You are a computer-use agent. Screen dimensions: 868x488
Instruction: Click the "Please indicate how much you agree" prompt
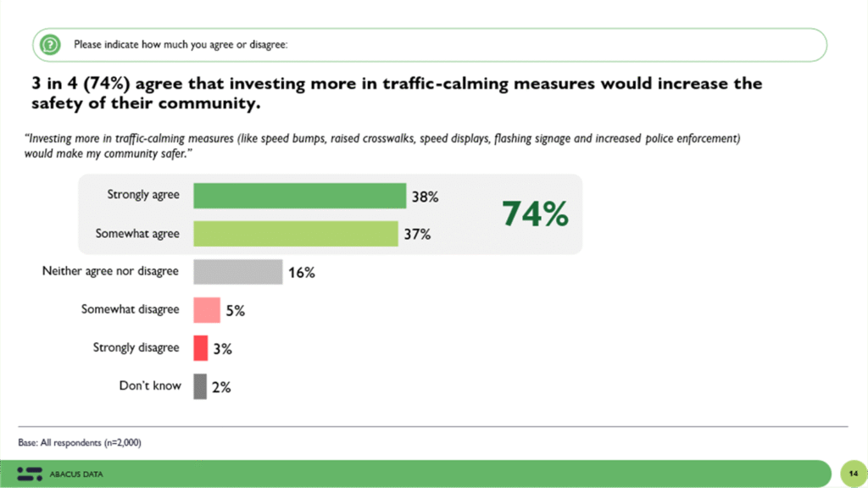coord(181,44)
